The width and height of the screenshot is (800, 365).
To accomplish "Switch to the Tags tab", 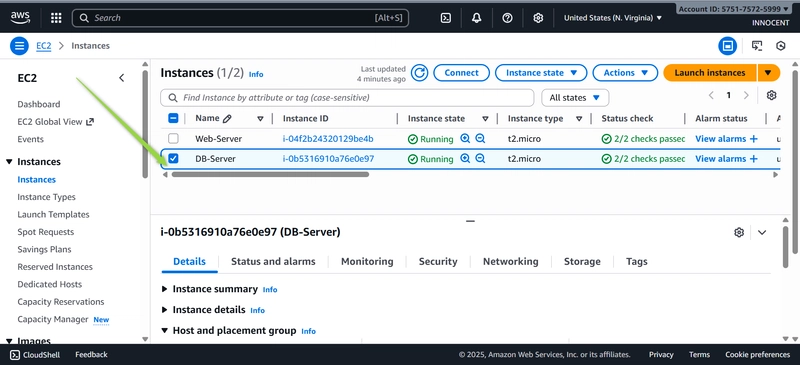I will [x=636, y=261].
